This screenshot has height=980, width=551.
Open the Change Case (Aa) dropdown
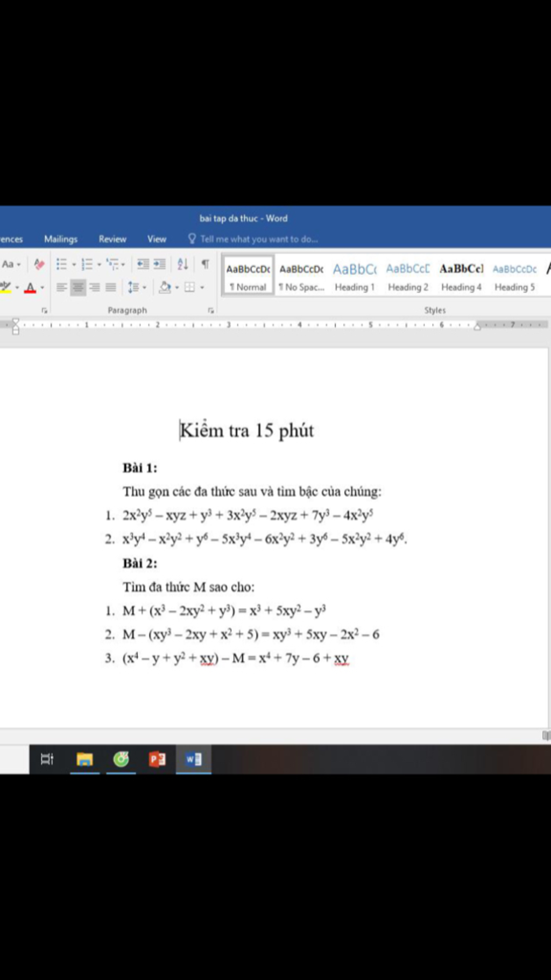pyautogui.click(x=11, y=264)
